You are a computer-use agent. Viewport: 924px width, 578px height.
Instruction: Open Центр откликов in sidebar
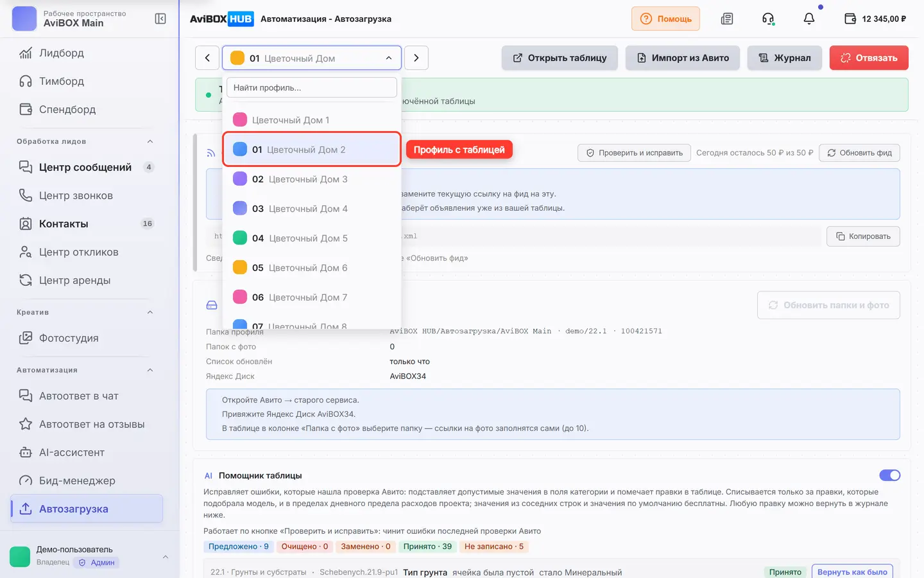coord(87,252)
